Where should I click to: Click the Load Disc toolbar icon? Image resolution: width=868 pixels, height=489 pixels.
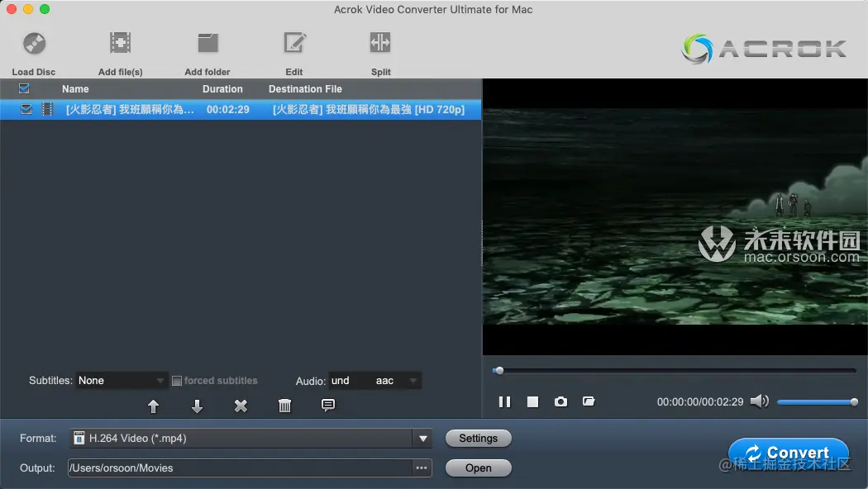click(x=34, y=43)
